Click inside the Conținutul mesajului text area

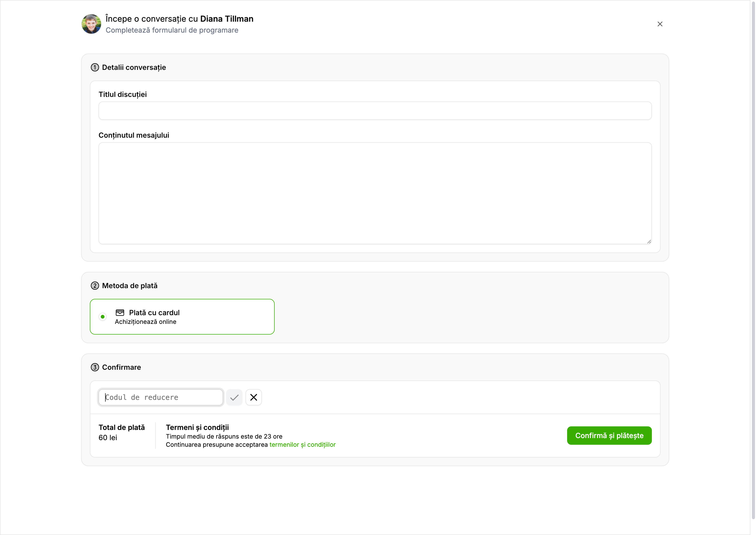375,193
